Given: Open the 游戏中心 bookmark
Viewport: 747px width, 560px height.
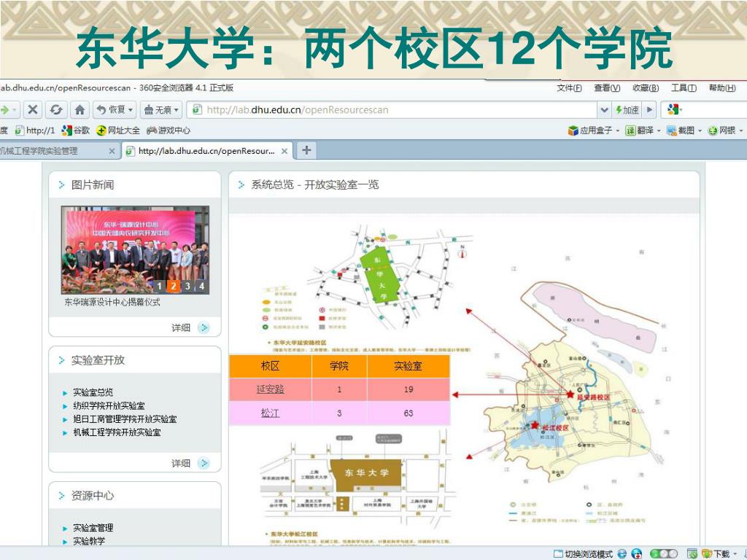Looking at the screenshot, I should tap(169, 130).
